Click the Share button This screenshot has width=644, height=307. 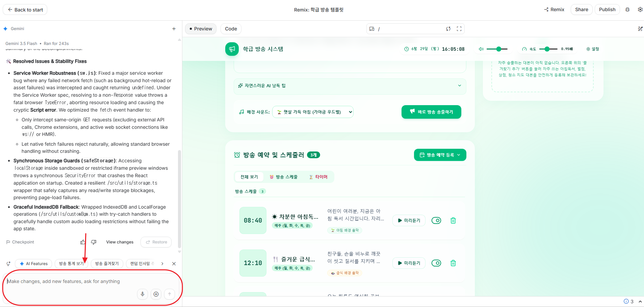[x=582, y=9]
